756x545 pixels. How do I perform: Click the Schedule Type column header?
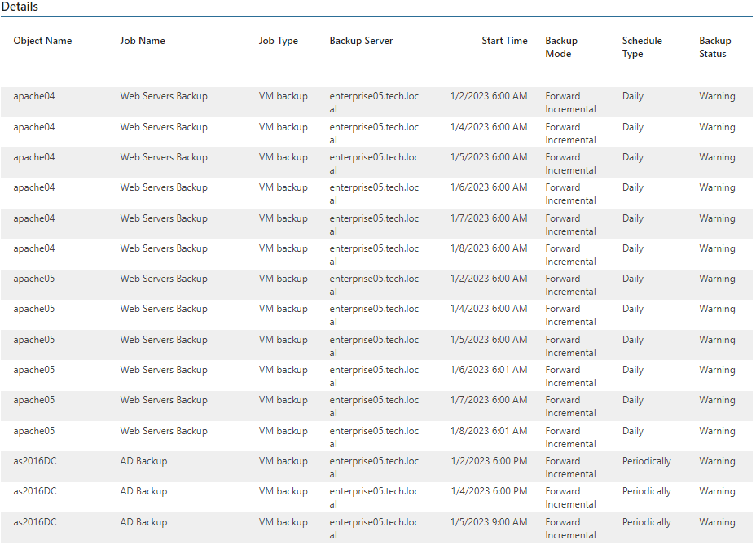point(642,47)
